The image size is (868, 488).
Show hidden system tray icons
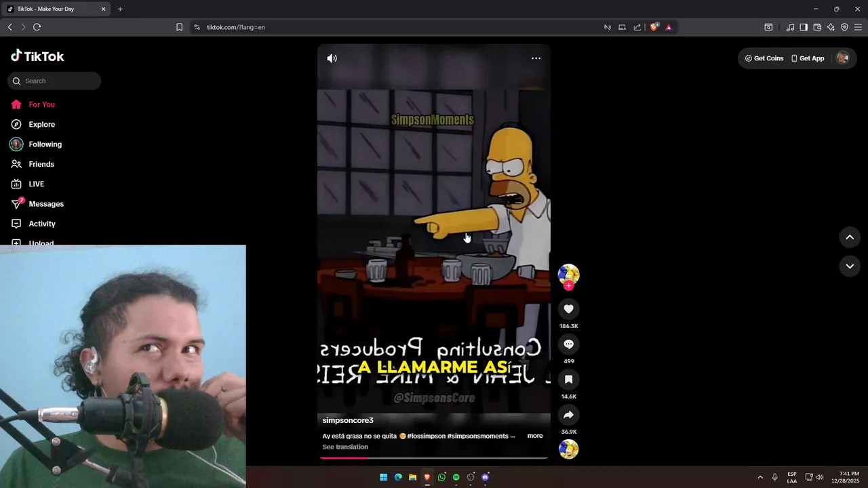pyautogui.click(x=759, y=477)
